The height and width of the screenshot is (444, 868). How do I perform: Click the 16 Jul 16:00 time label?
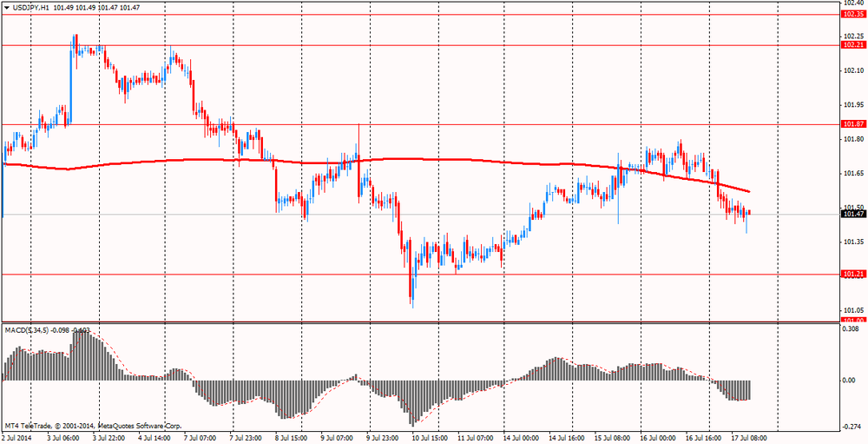pyautogui.click(x=704, y=438)
